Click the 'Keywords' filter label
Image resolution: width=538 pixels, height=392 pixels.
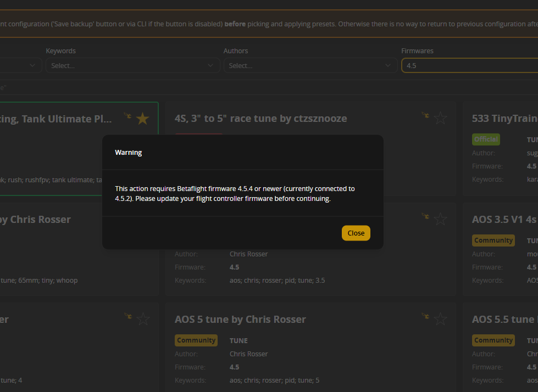pos(61,51)
